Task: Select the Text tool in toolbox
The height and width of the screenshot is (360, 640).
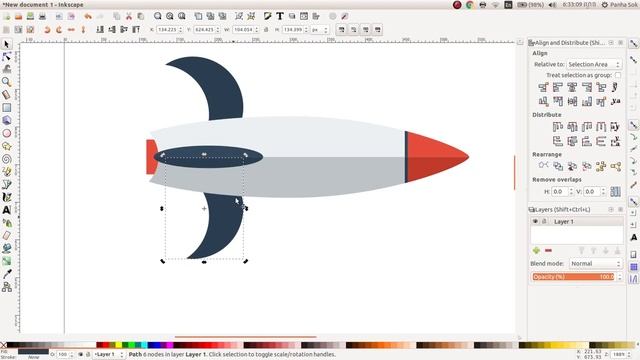Action: pyautogui.click(x=7, y=210)
